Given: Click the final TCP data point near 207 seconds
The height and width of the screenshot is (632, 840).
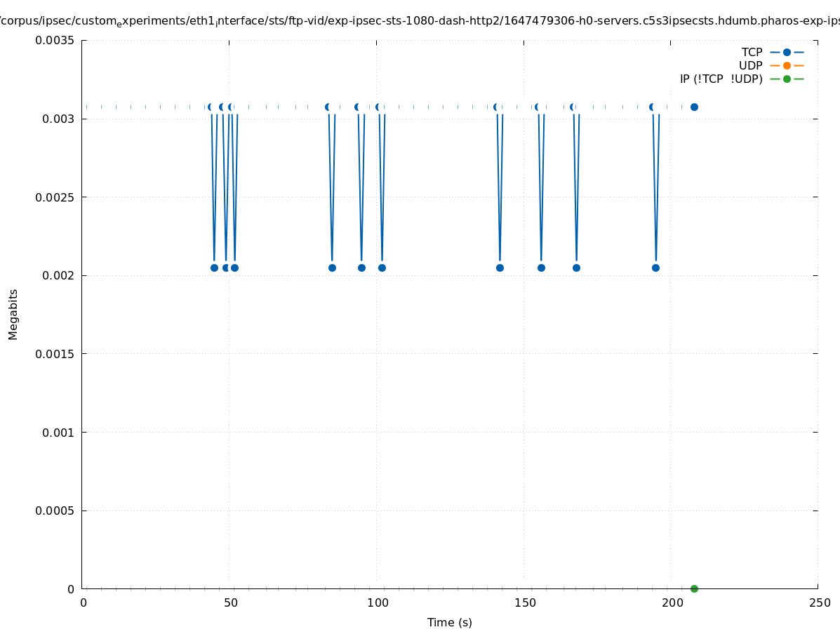Looking at the screenshot, I should 694,107.
